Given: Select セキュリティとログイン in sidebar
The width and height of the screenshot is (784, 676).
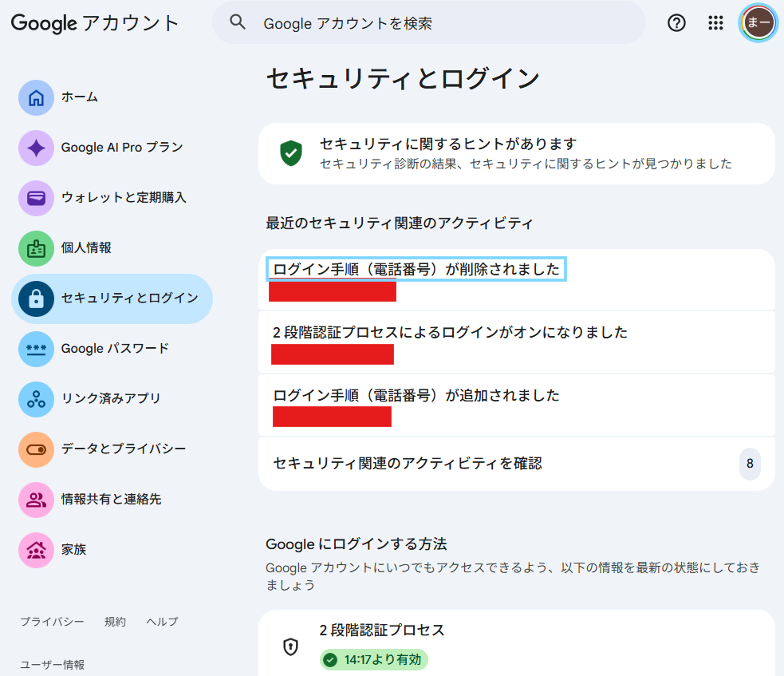Looking at the screenshot, I should coord(112,298).
